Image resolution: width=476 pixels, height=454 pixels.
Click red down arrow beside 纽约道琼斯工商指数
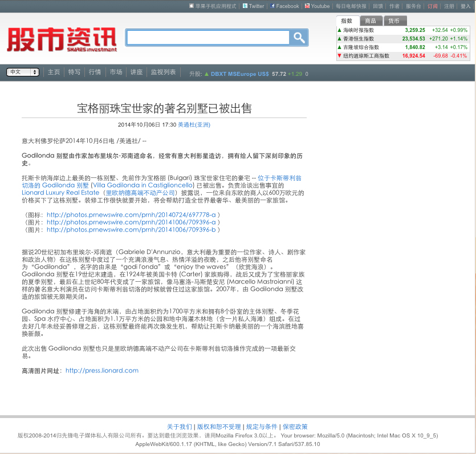coord(339,55)
